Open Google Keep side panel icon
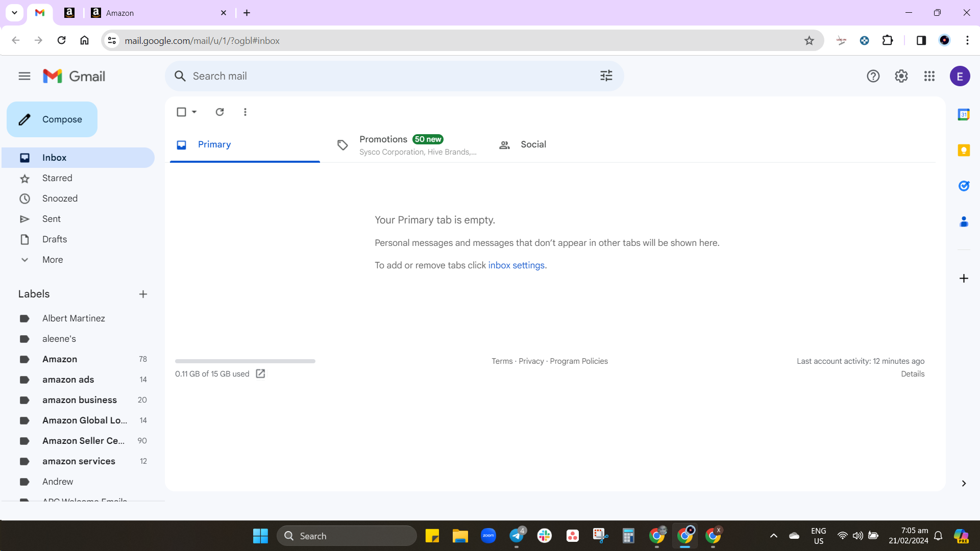Screen dimensions: 980x551 point(964,150)
